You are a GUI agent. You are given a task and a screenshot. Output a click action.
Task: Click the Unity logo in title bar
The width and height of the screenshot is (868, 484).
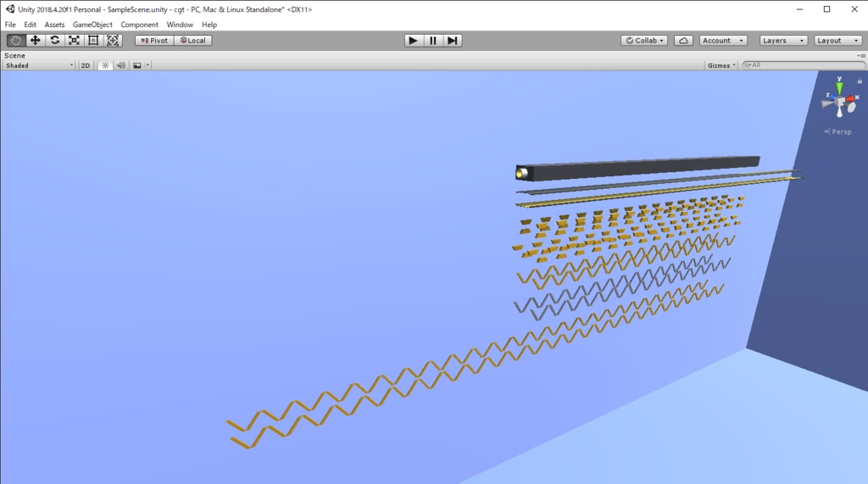point(10,8)
